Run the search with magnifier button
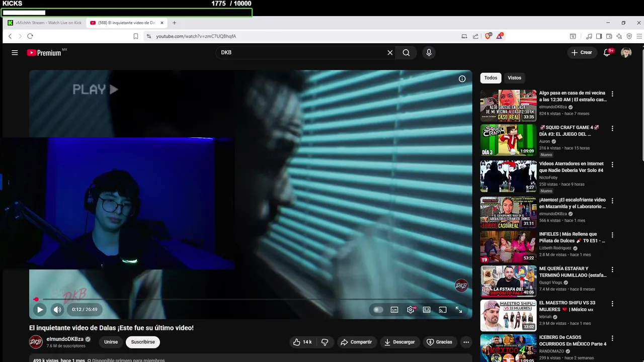 (406, 53)
